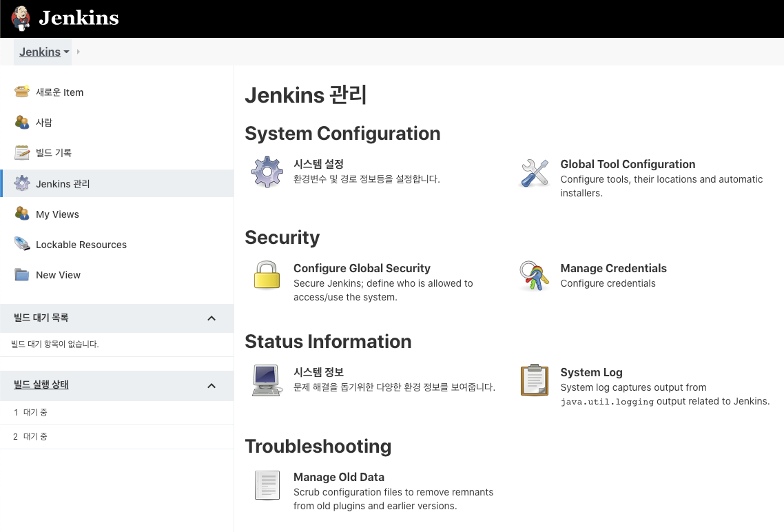784x532 pixels.
Task: Select Jenkins 관리 in the sidebar
Action: (117, 183)
